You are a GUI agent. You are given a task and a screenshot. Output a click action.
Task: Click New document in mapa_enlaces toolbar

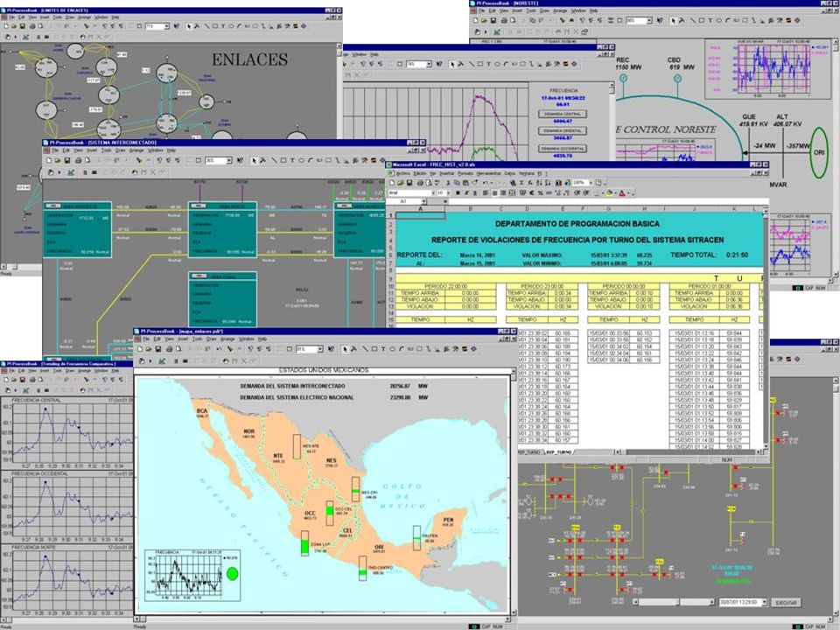(140, 349)
